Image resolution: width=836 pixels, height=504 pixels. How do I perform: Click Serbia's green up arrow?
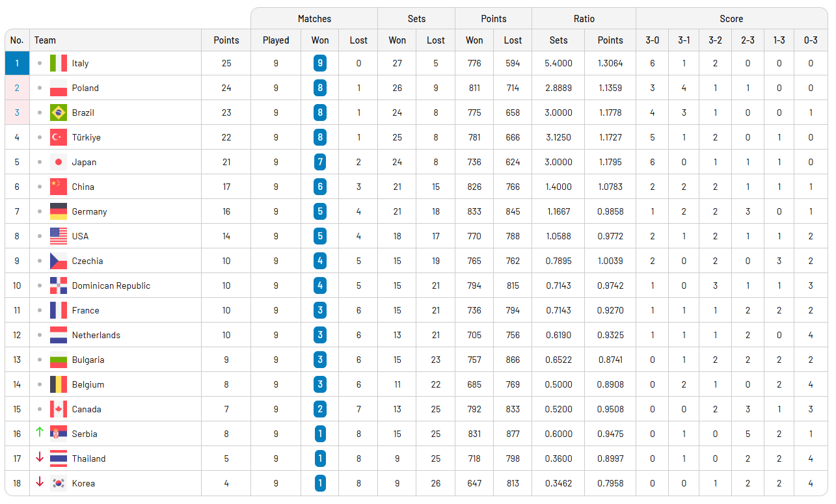pyautogui.click(x=40, y=432)
